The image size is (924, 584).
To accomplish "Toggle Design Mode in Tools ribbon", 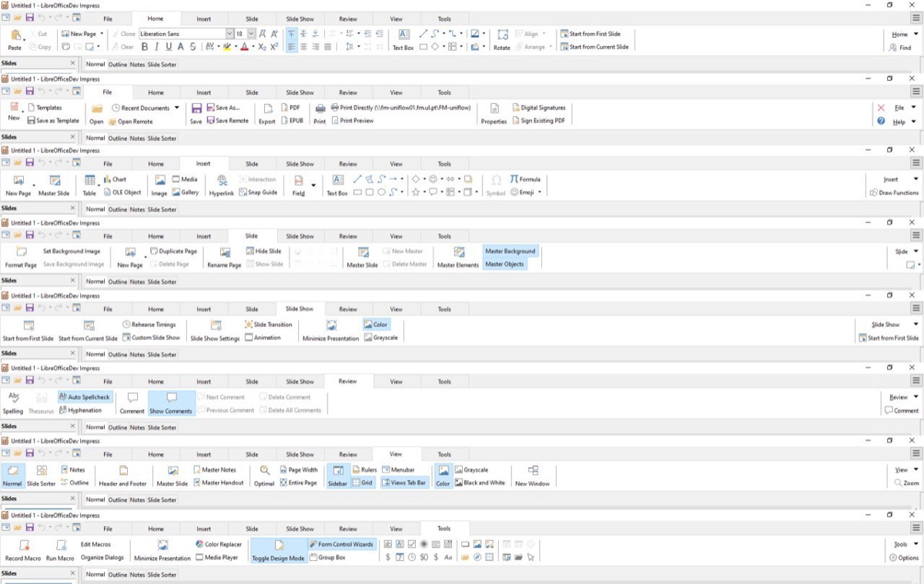I will 278,550.
